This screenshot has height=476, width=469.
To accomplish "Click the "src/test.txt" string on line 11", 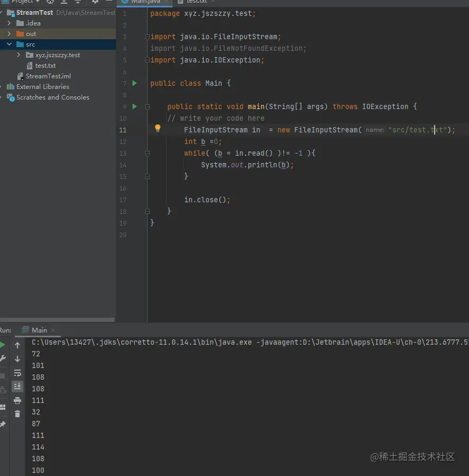I will 418,130.
